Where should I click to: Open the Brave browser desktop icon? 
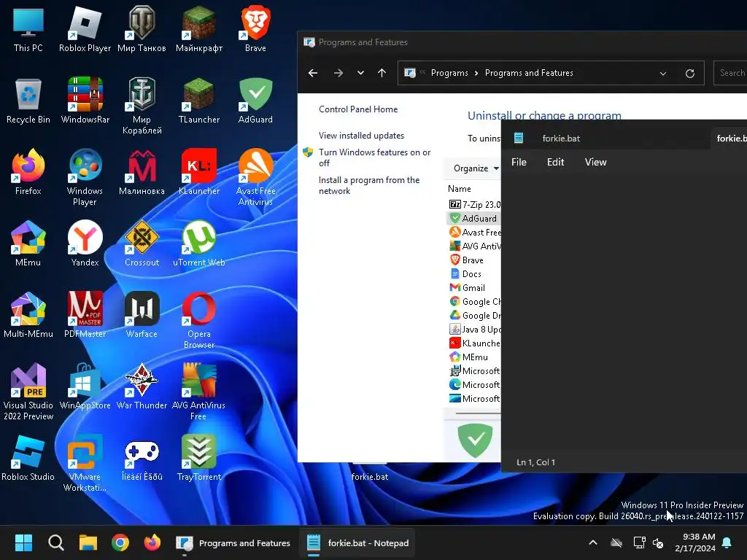pyautogui.click(x=255, y=28)
